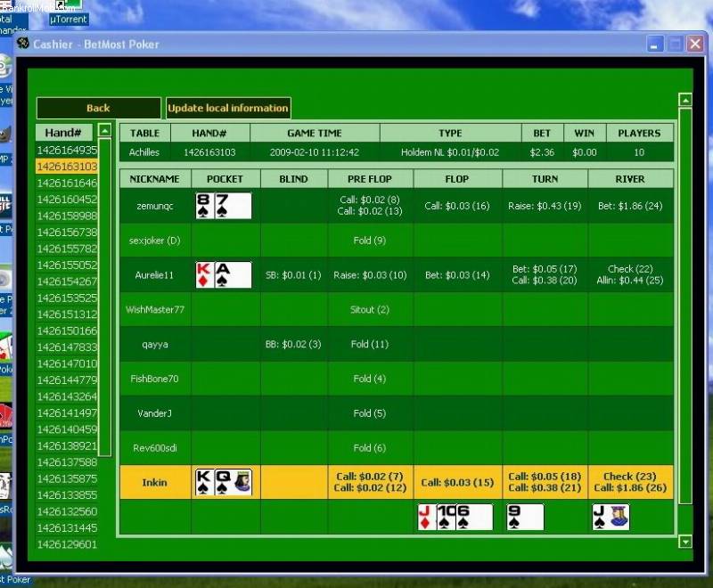Choose hand 1426141497

(x=67, y=412)
